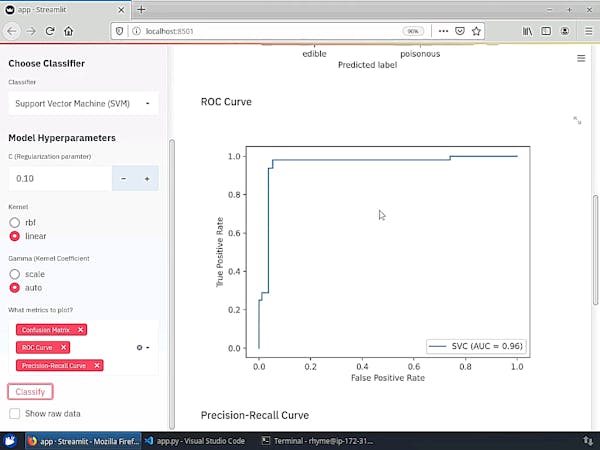Click the 90% zoom level badge
This screenshot has height=450, width=600.
coord(413,31)
